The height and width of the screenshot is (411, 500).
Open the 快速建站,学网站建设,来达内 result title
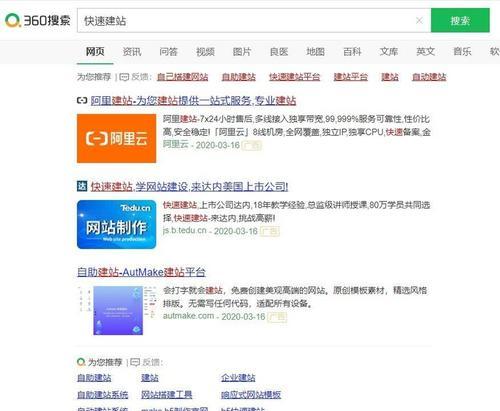pyautogui.click(x=189, y=186)
